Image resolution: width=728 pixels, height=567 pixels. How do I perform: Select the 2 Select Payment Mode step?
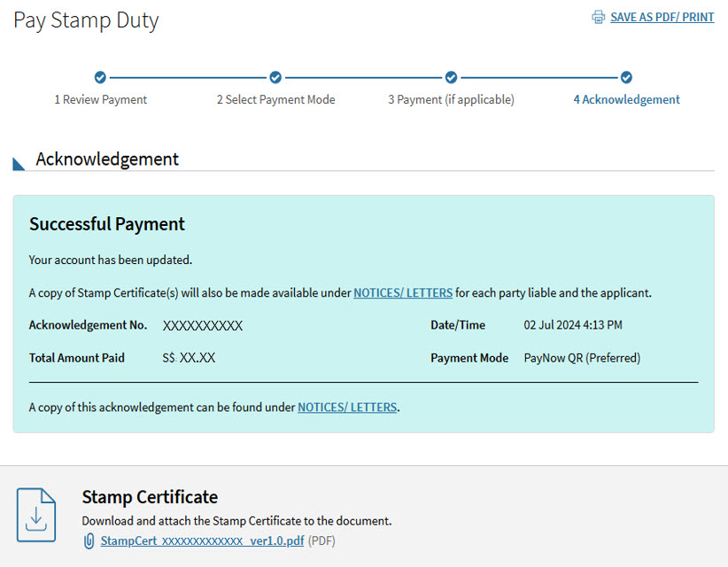pos(275,99)
